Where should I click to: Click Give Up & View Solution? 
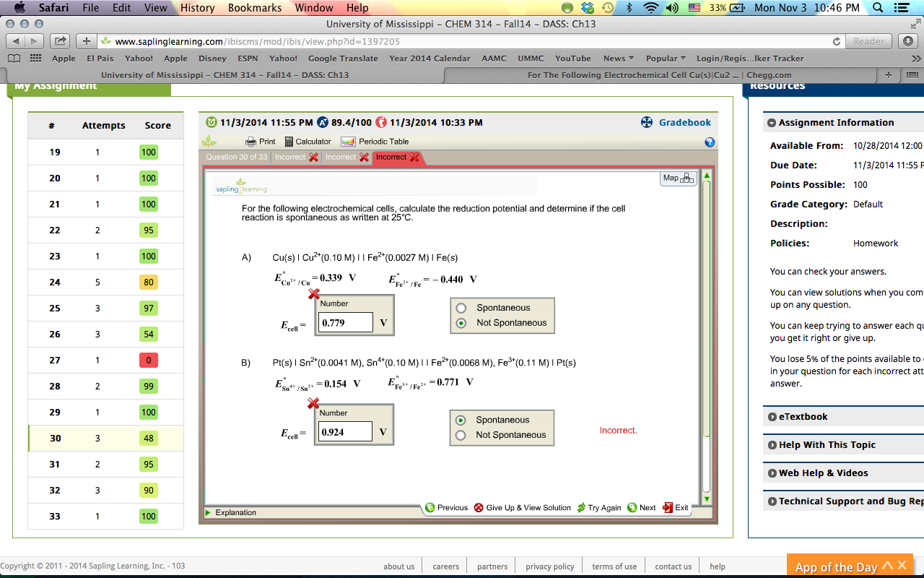(522, 508)
